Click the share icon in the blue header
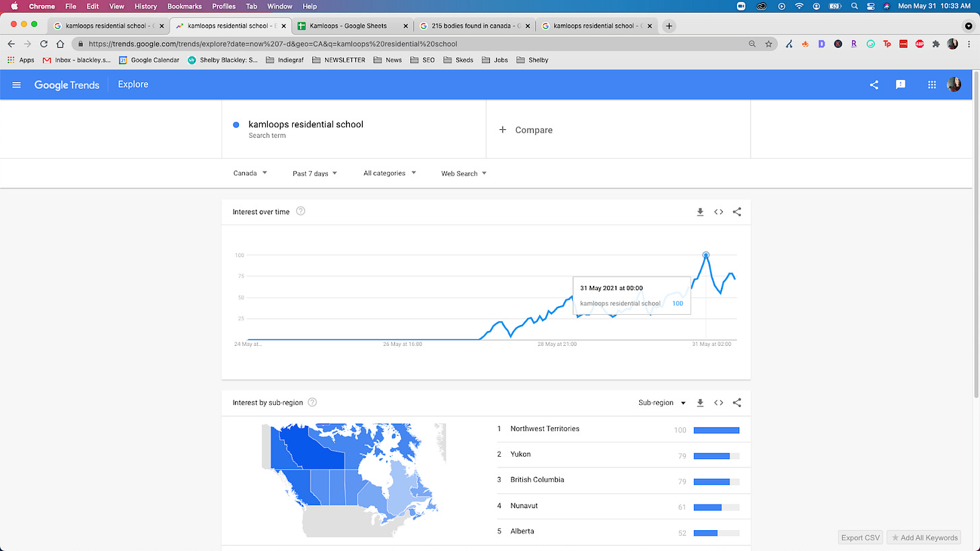The width and height of the screenshot is (980, 551). click(x=874, y=85)
